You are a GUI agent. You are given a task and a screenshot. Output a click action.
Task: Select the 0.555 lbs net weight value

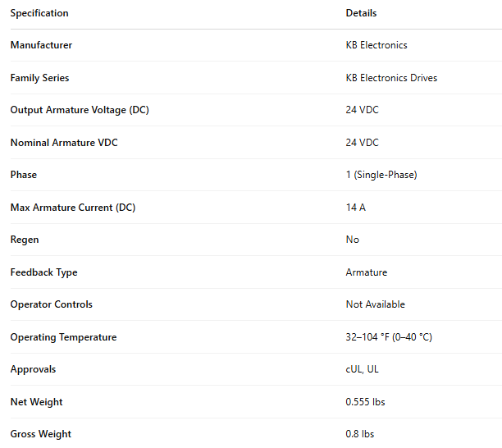(365, 402)
